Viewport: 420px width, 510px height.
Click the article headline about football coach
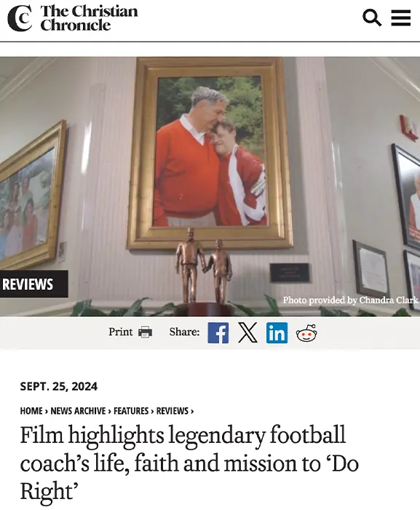[x=189, y=463]
